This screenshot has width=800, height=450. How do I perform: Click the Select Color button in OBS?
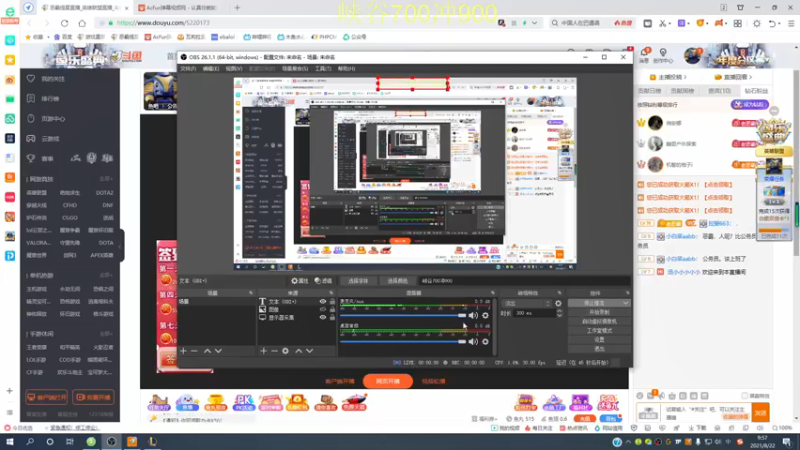pos(397,281)
